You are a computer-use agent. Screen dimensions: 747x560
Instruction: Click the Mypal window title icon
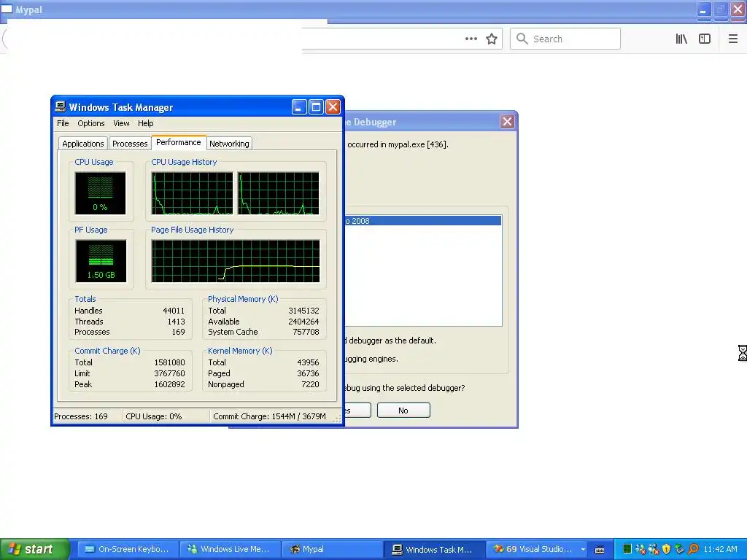7,9
